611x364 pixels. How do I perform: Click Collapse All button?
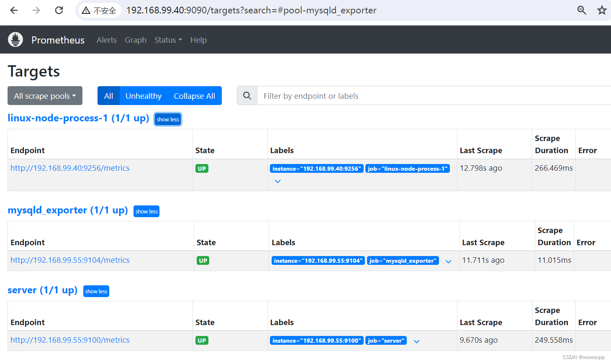tap(195, 96)
